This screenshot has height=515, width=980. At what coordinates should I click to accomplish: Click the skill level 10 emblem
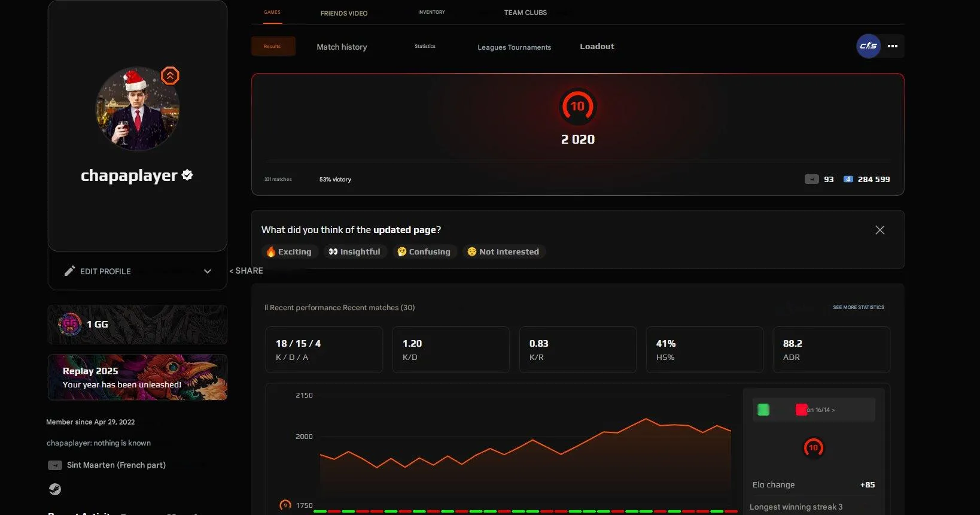(x=577, y=107)
